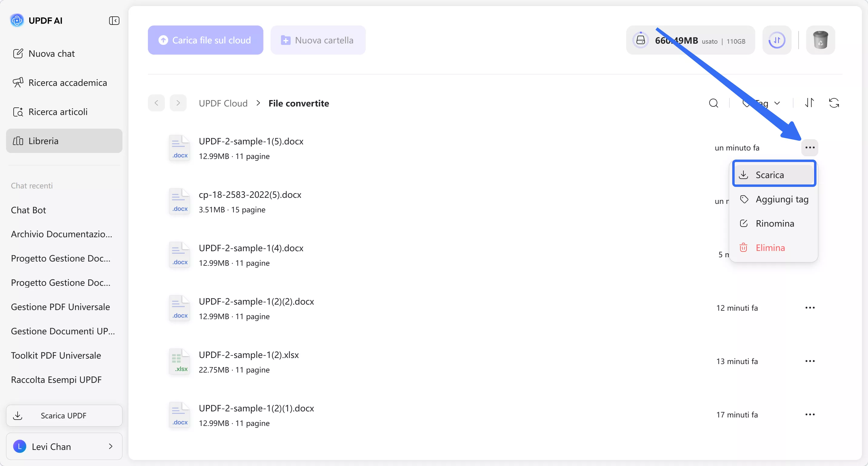Click the Carica file sul cloud button
This screenshot has width=868, height=466.
[x=205, y=40]
